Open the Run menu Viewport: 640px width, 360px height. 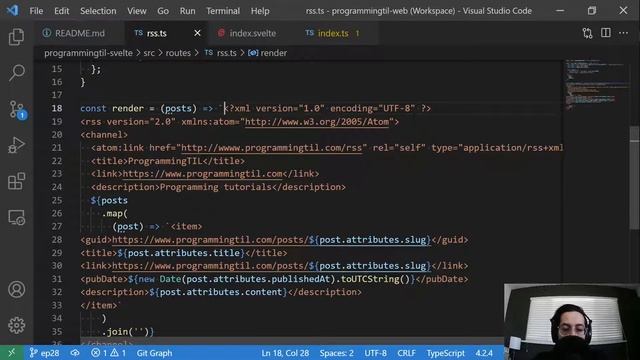click(187, 11)
